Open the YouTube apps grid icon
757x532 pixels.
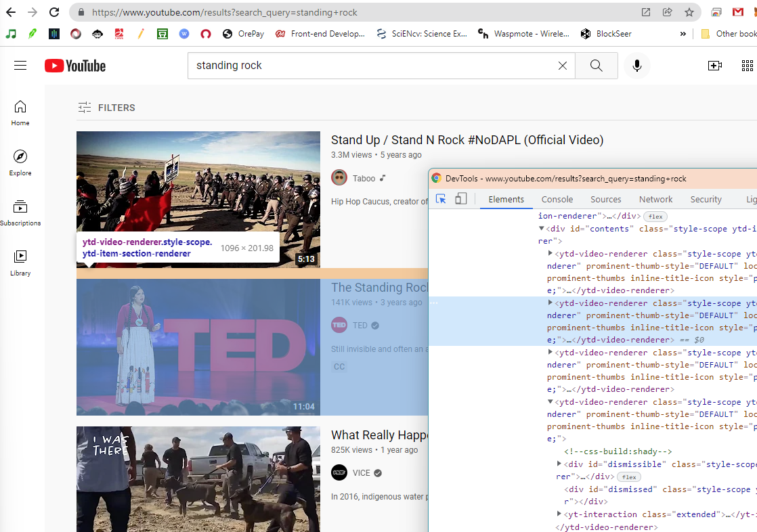click(748, 66)
